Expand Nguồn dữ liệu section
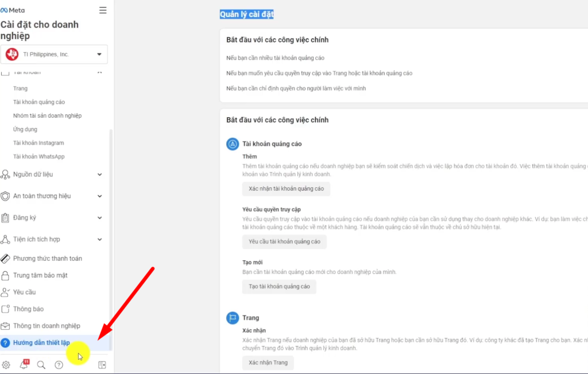 [x=51, y=175]
